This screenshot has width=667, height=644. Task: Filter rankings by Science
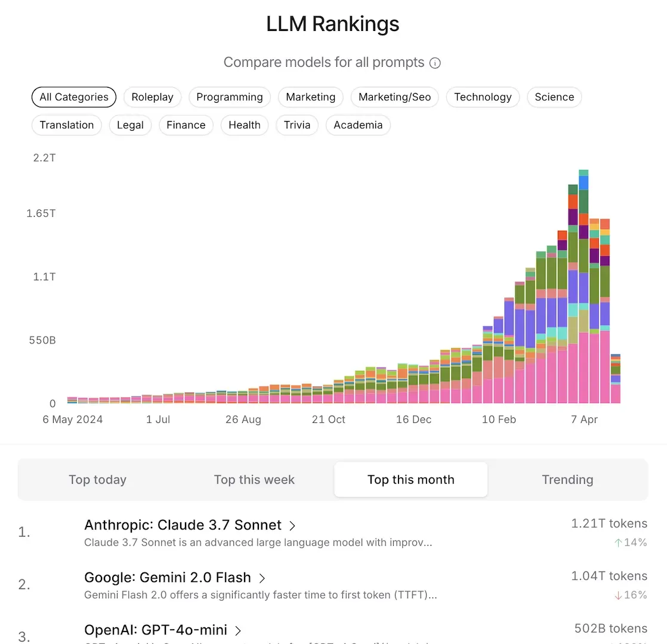554,97
